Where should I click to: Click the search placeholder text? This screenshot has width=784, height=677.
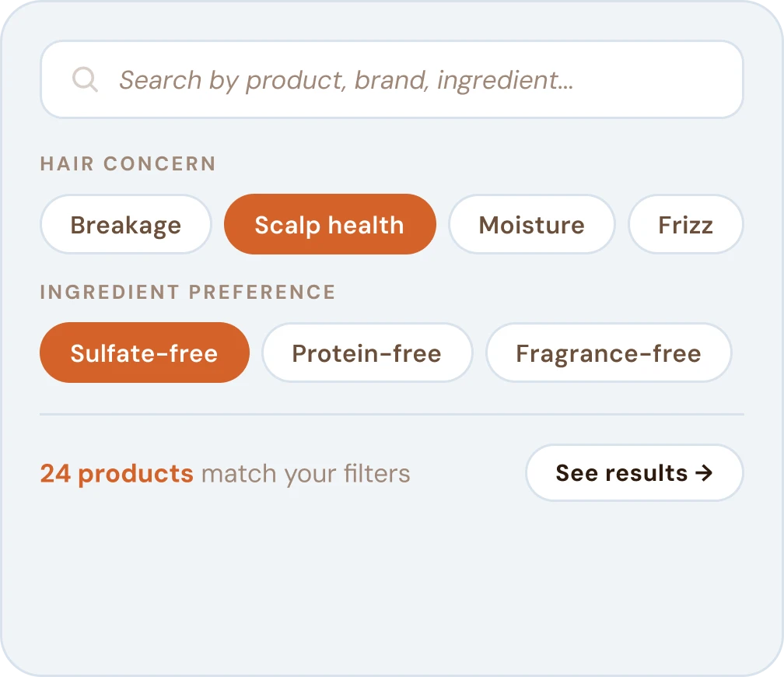coord(345,79)
